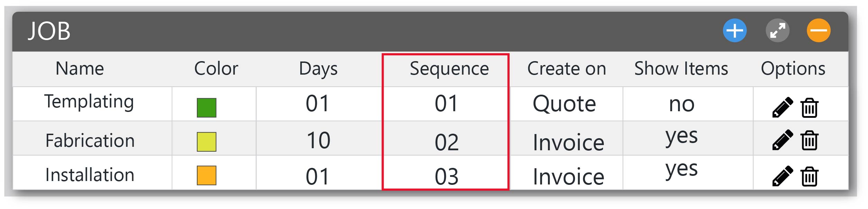This screenshot has height=209, width=868.
Task: Edit the Installation row with pencil icon
Action: click(x=783, y=176)
